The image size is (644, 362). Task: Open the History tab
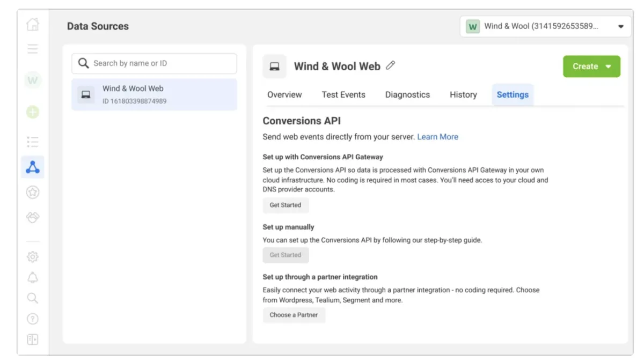tap(463, 94)
